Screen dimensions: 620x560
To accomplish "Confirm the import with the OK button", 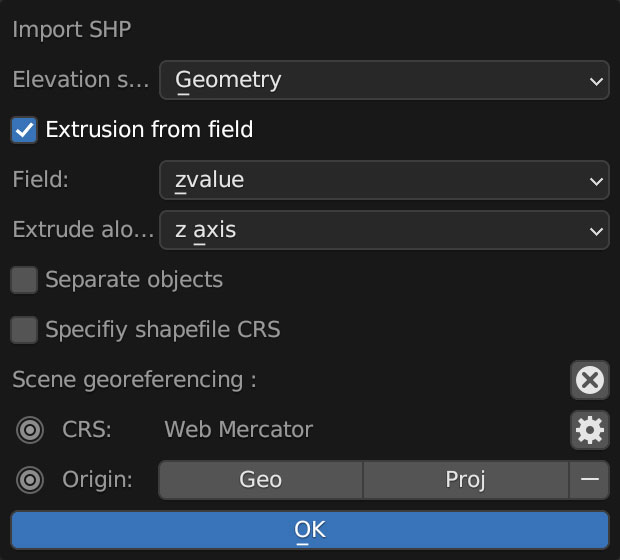I will [310, 530].
